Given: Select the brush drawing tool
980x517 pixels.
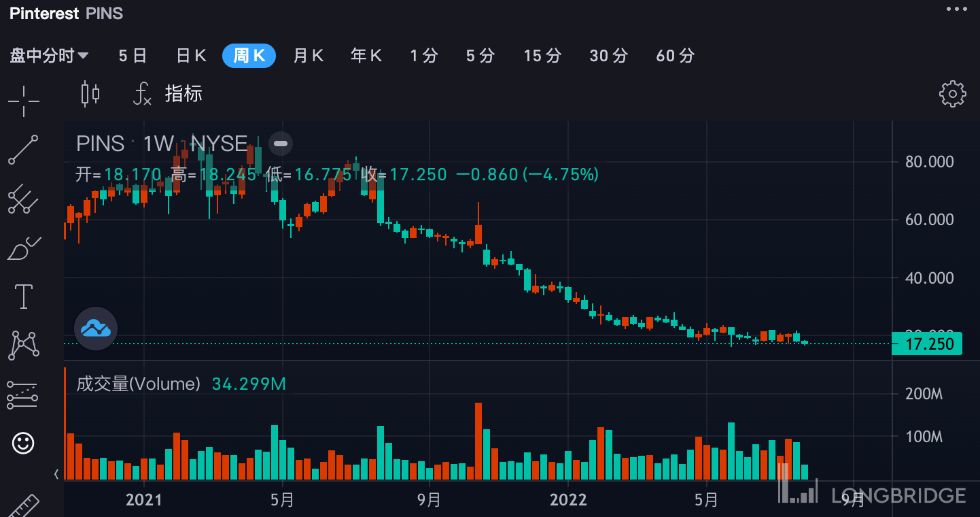Looking at the screenshot, I should [x=24, y=248].
